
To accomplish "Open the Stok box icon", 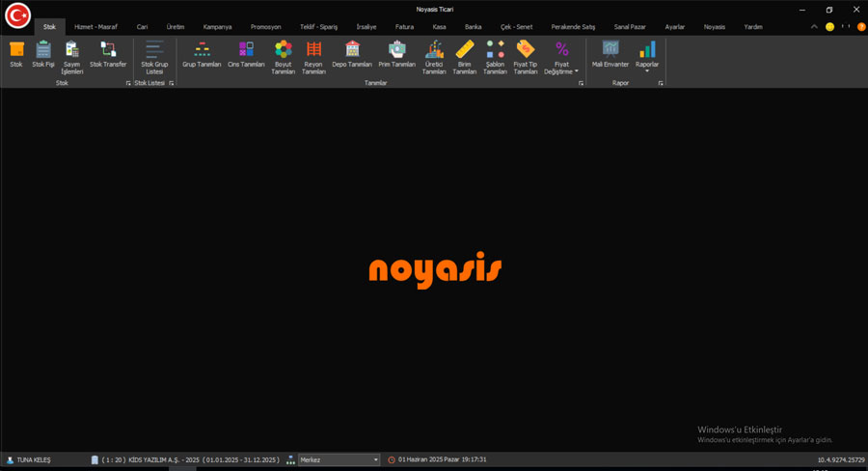I will point(16,49).
